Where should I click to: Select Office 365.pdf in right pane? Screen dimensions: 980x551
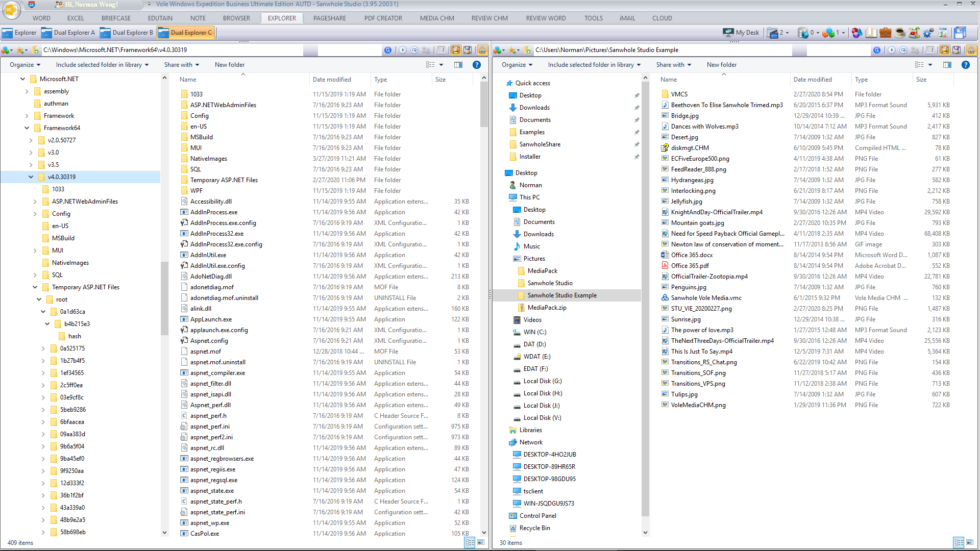(x=690, y=266)
